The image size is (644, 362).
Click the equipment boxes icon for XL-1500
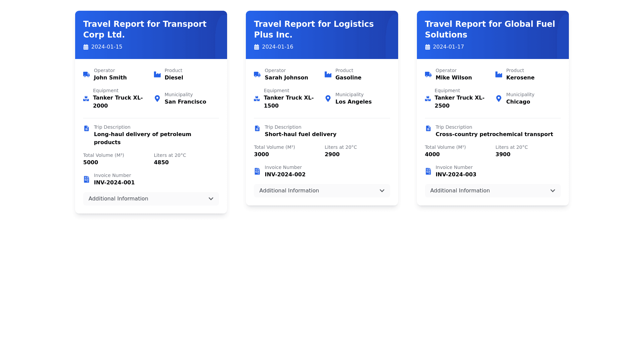pos(257,99)
